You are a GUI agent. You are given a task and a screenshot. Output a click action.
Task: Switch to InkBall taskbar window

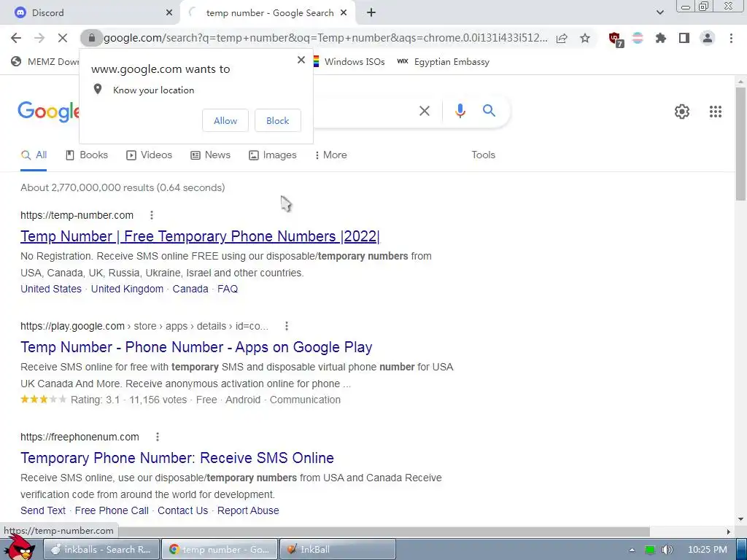(337, 550)
